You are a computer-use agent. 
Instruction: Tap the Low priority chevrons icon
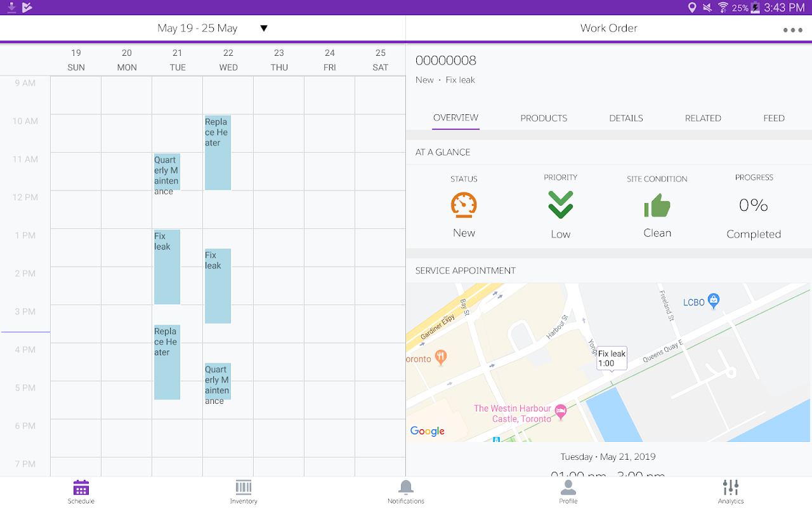(561, 205)
